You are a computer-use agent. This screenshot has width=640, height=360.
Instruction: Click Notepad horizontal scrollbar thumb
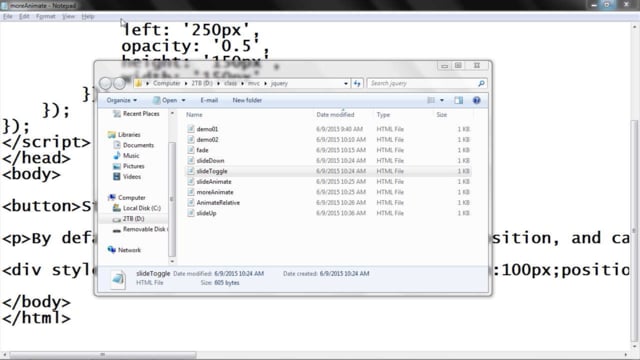(x=103, y=355)
